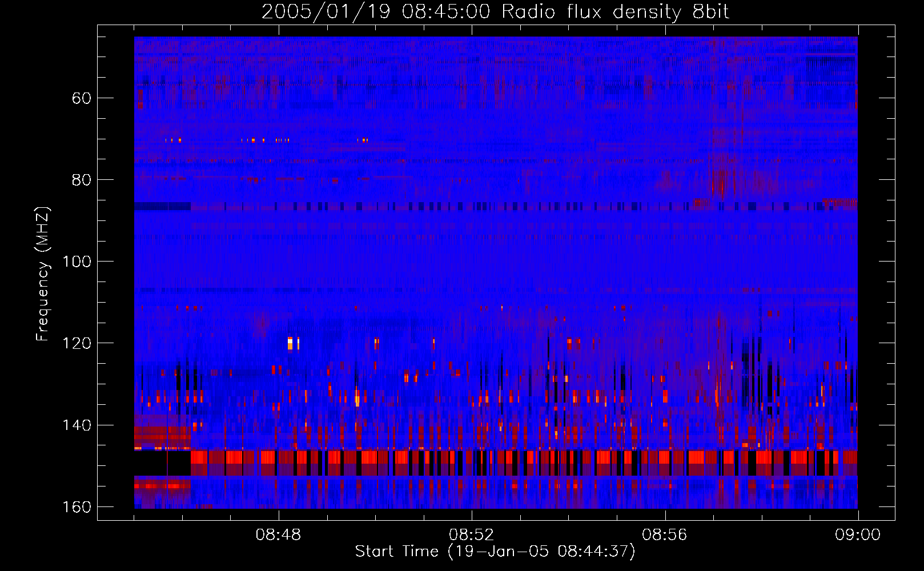Click the 08:52 time tick label
This screenshot has width=924, height=571.
pyautogui.click(x=471, y=535)
